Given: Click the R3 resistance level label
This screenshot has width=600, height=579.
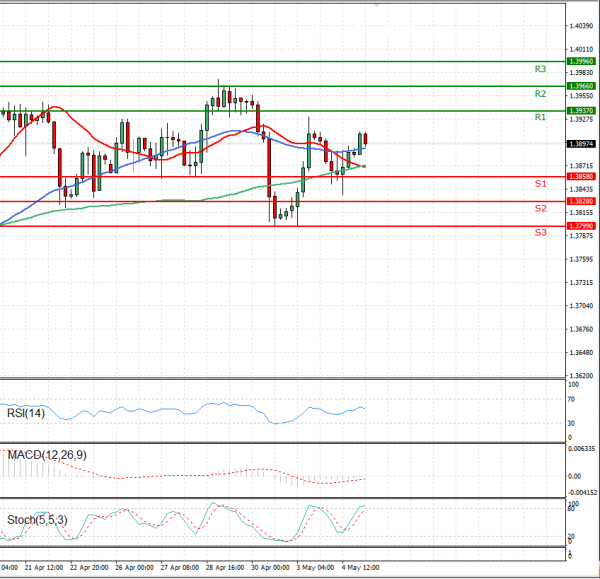Looking at the screenshot, I should 539,70.
